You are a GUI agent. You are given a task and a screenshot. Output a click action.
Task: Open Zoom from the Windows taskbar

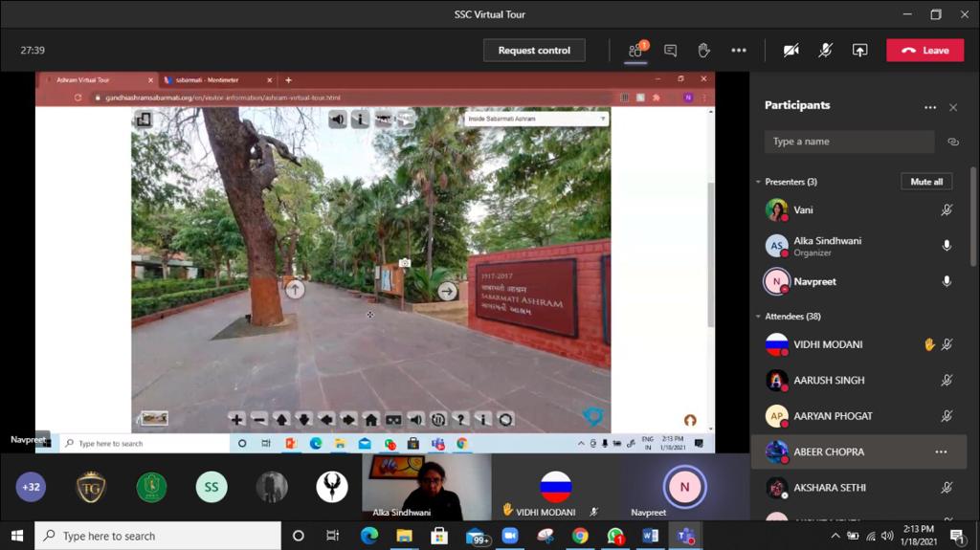pyautogui.click(x=510, y=536)
